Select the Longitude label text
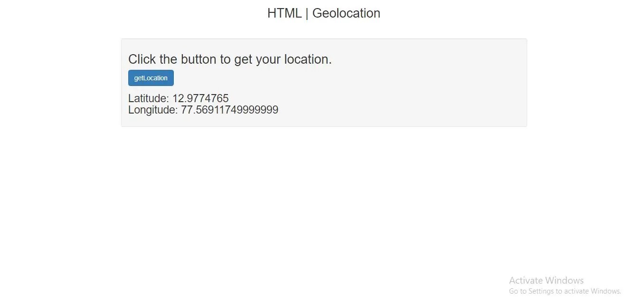 point(152,109)
